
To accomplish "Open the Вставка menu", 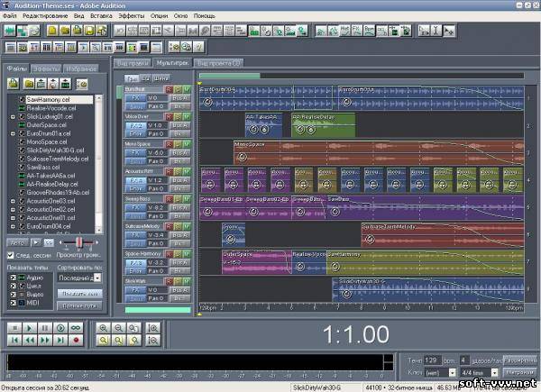I will tap(101, 16).
